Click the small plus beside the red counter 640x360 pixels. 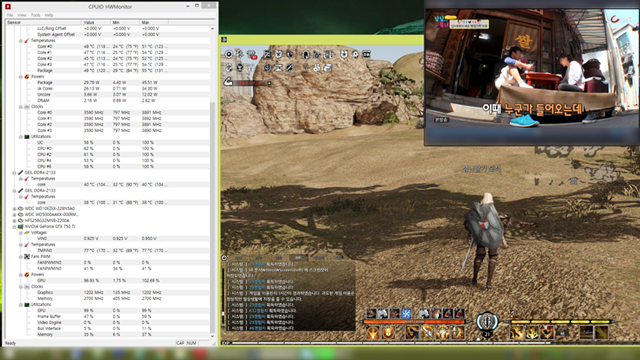(x=269, y=83)
